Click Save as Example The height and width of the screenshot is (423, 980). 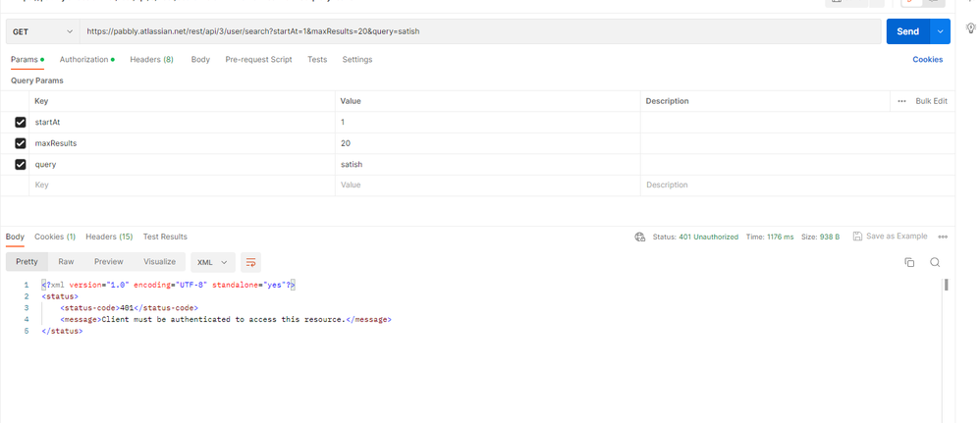tap(890, 237)
